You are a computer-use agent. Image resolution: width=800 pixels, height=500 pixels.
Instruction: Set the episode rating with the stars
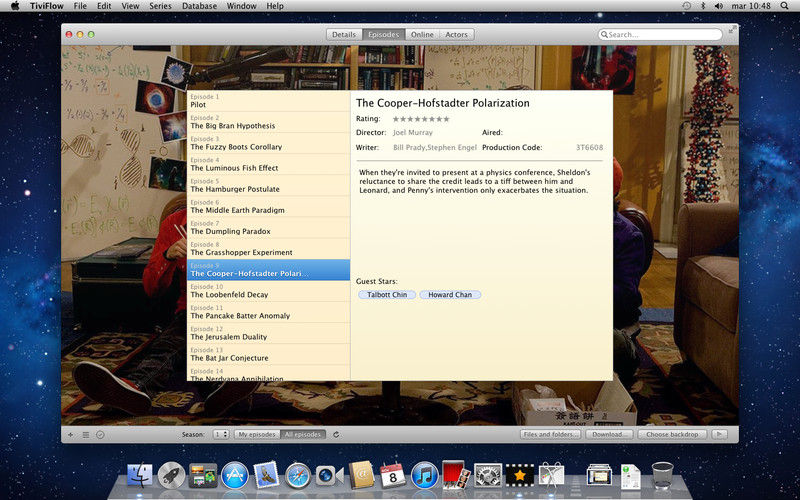point(421,119)
